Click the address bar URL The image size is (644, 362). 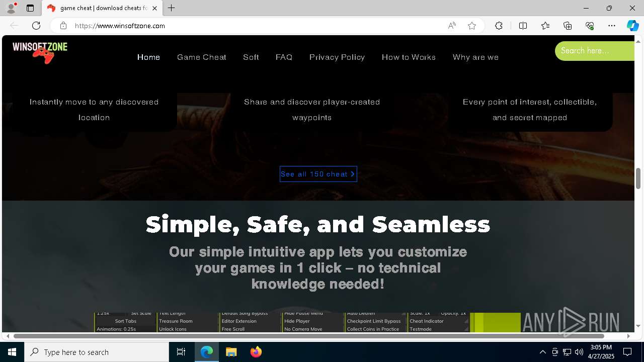click(120, 26)
